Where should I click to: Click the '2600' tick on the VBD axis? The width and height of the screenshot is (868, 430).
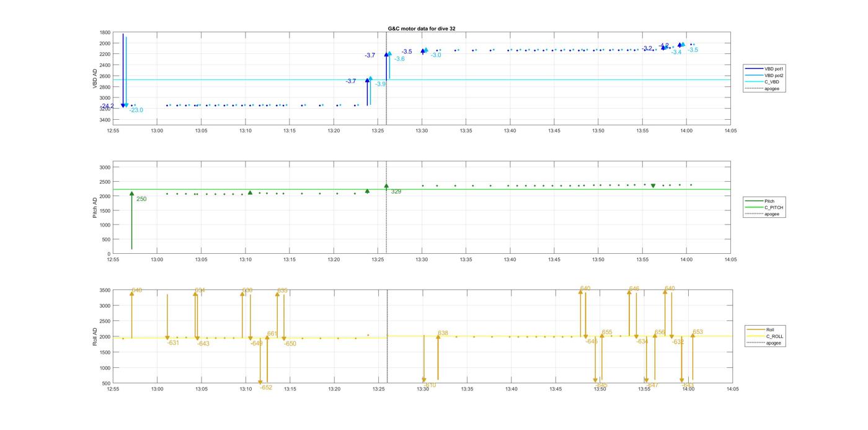[x=105, y=76]
